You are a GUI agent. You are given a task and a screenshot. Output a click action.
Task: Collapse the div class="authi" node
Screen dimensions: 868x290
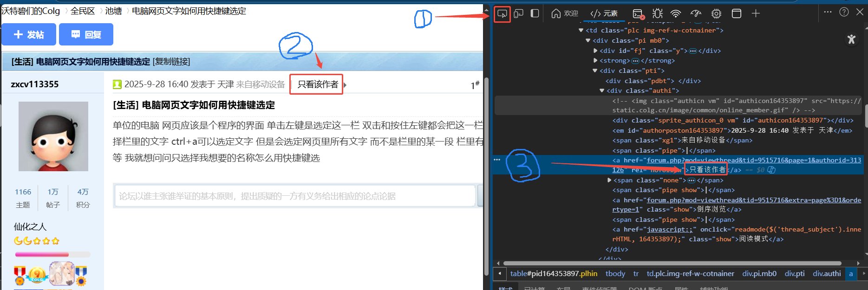pyautogui.click(x=602, y=91)
